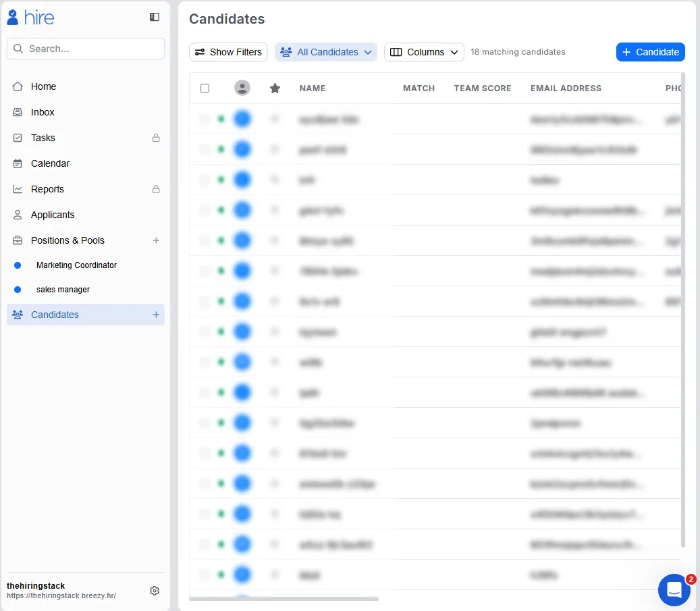
Task: Click the Home house icon
Action: pos(18,86)
